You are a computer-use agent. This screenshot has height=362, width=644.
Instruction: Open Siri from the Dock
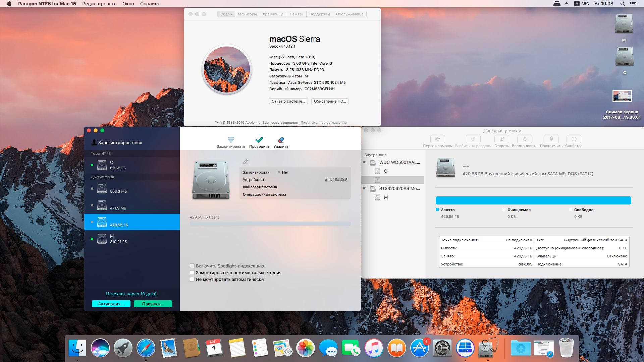(x=100, y=348)
